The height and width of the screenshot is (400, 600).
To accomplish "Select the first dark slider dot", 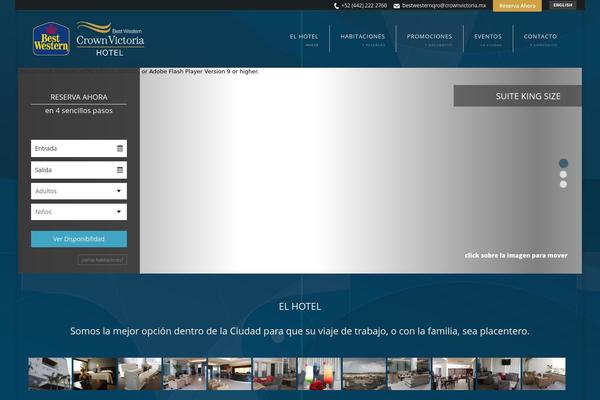I will pos(563,163).
